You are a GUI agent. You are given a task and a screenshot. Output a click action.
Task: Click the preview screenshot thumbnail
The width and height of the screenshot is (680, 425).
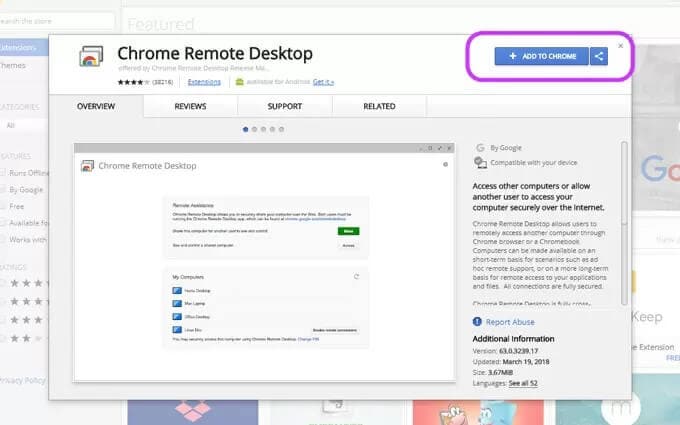(x=265, y=262)
